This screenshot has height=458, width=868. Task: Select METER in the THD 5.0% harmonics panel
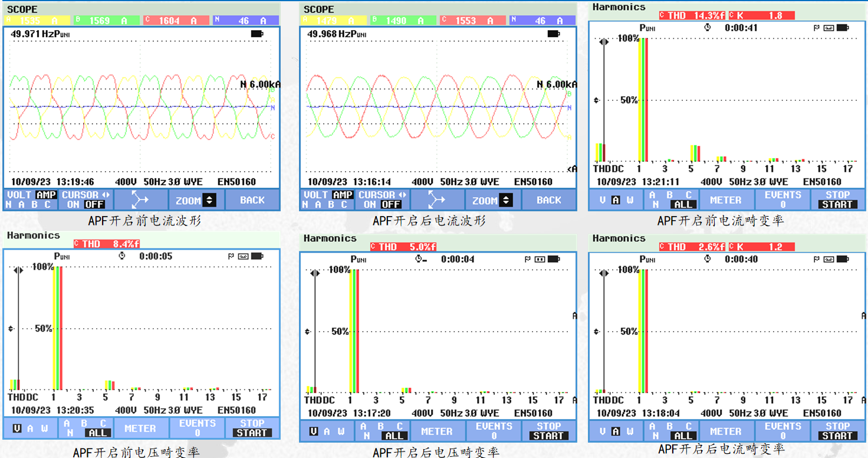point(437,431)
